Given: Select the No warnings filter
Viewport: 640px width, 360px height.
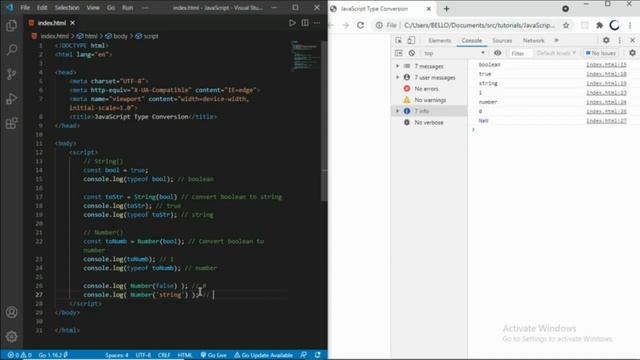Looking at the screenshot, I should point(429,100).
